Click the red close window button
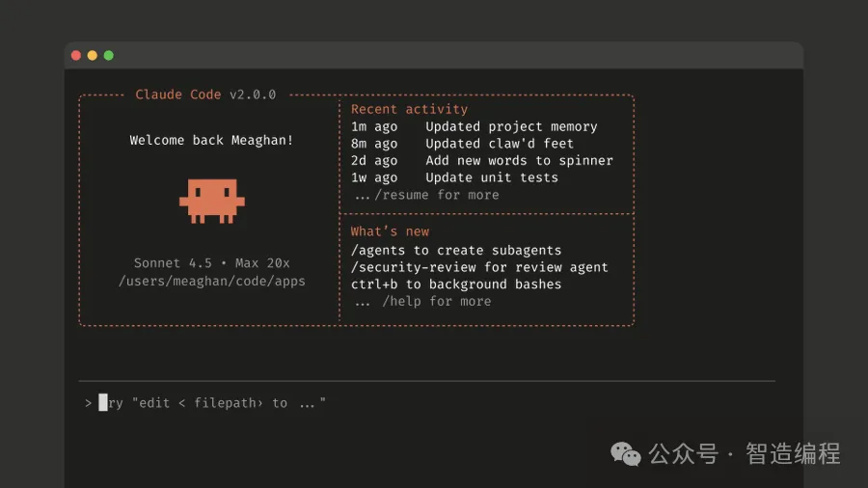Screen dimensions: 868x488 (x=76, y=55)
